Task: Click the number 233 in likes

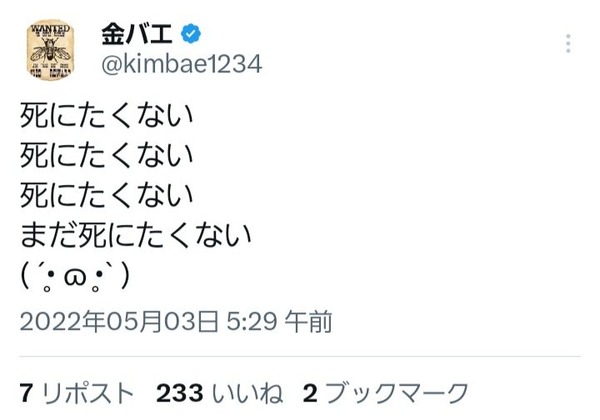Action: [x=180, y=393]
